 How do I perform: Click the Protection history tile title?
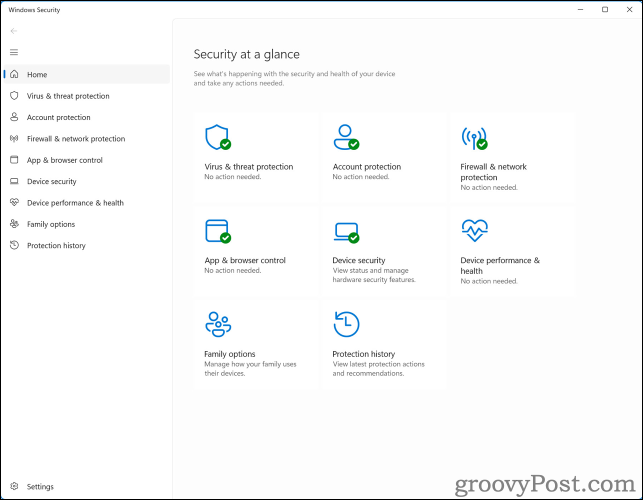click(363, 354)
